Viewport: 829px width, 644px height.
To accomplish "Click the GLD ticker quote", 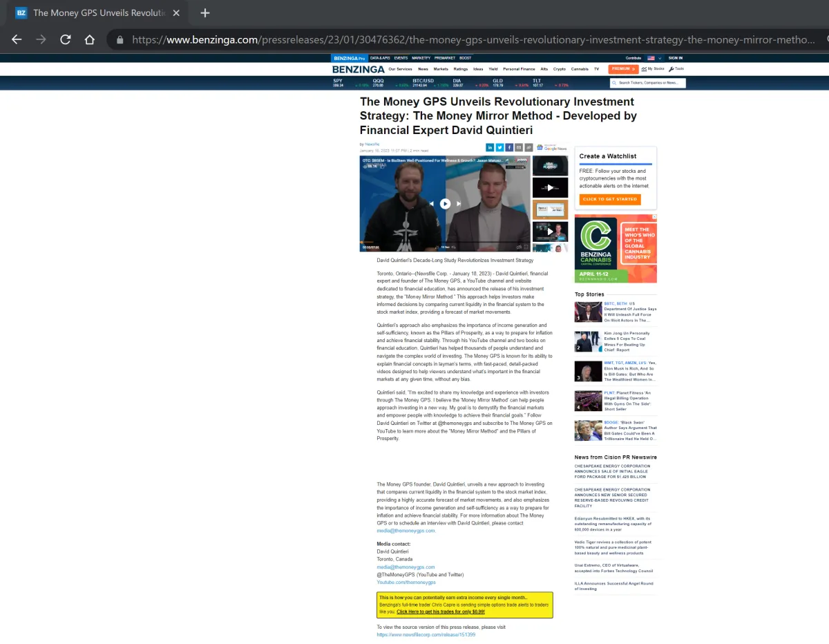I will (x=510, y=83).
